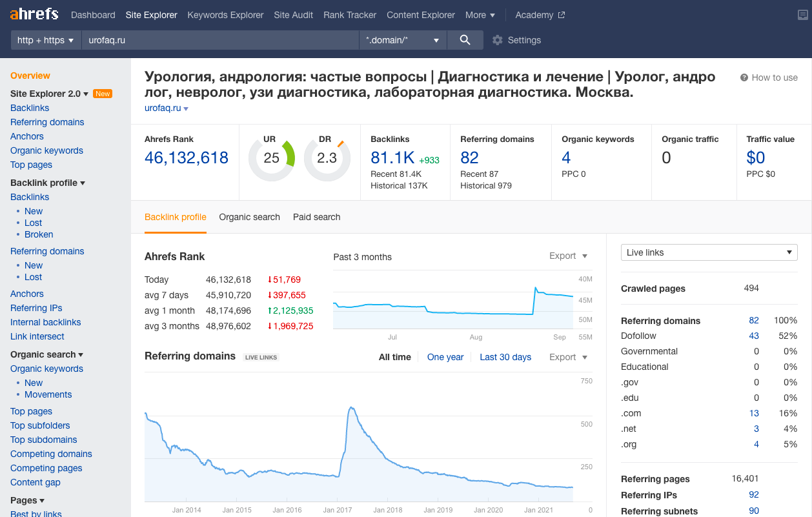Show referring domains for All time
This screenshot has width=812, height=517.
(395, 357)
